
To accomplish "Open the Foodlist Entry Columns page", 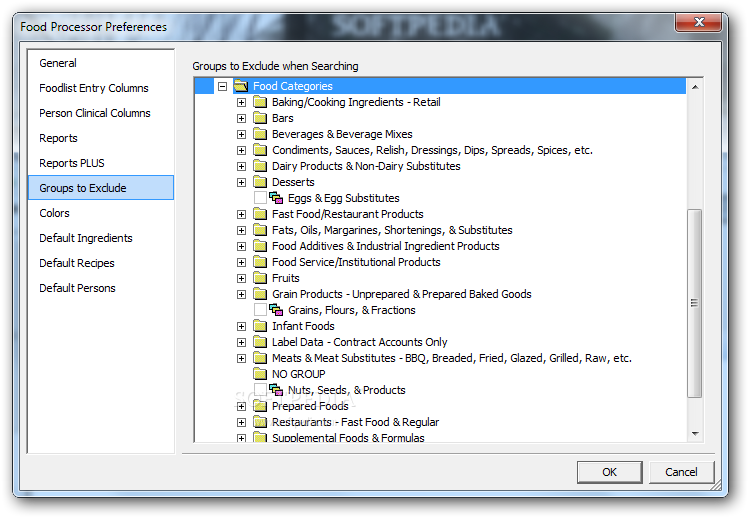I will pyautogui.click(x=101, y=88).
